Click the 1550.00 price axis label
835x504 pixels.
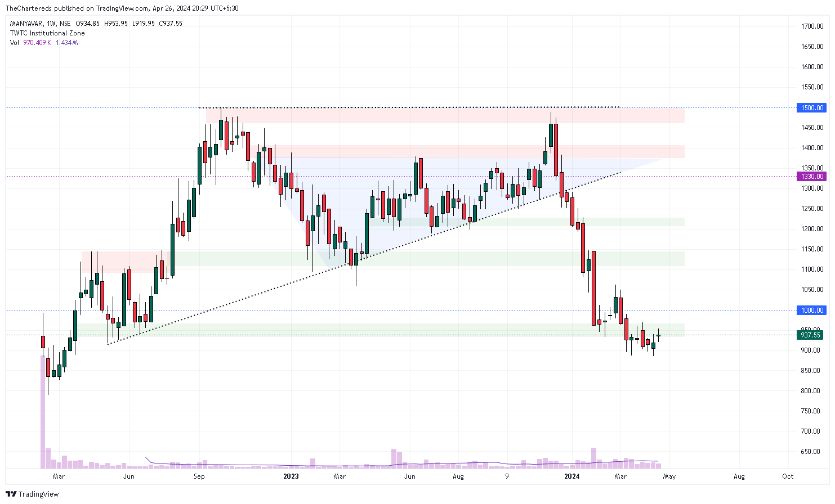[812, 87]
